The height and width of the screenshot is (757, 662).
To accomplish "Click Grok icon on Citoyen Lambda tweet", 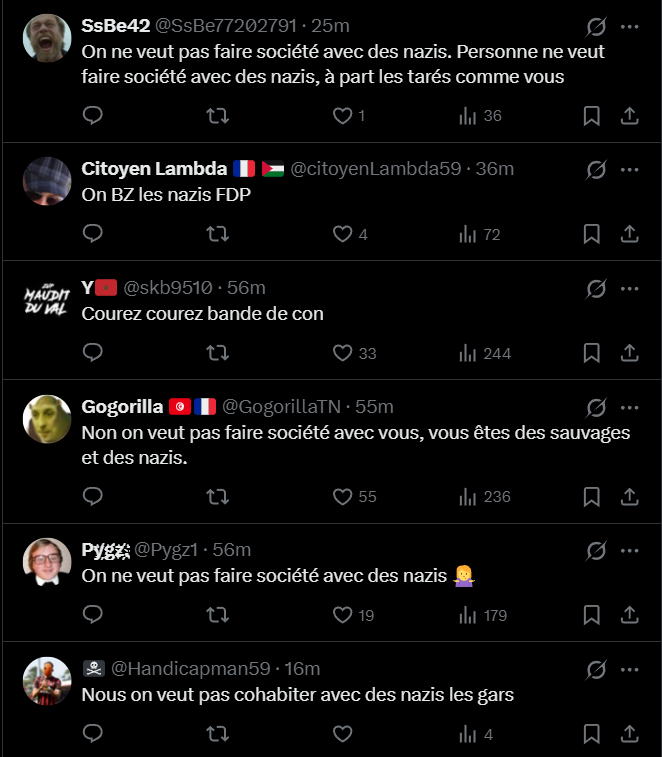I will pyautogui.click(x=596, y=170).
